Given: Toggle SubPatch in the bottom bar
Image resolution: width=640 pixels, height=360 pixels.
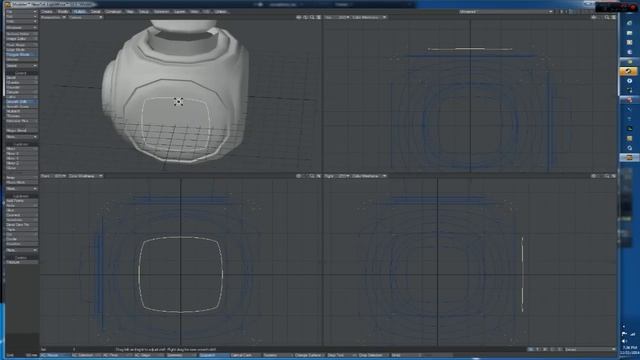Looking at the screenshot, I should 213,356.
